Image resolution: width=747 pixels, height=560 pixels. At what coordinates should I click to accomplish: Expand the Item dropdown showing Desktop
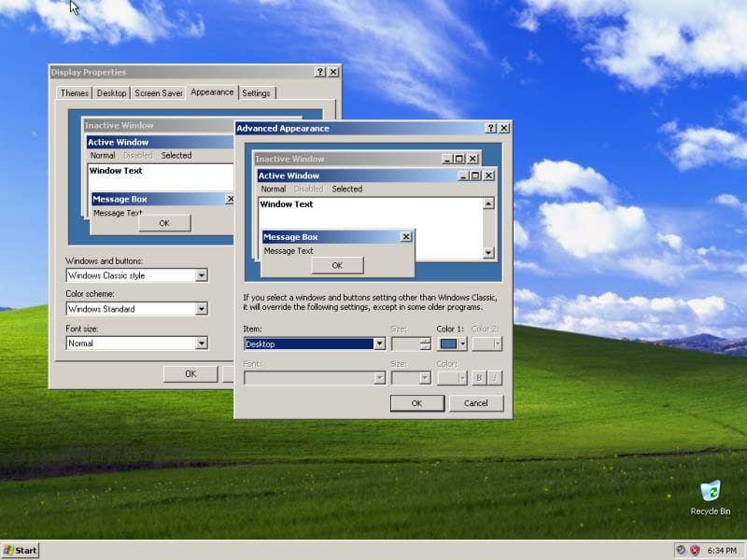379,343
